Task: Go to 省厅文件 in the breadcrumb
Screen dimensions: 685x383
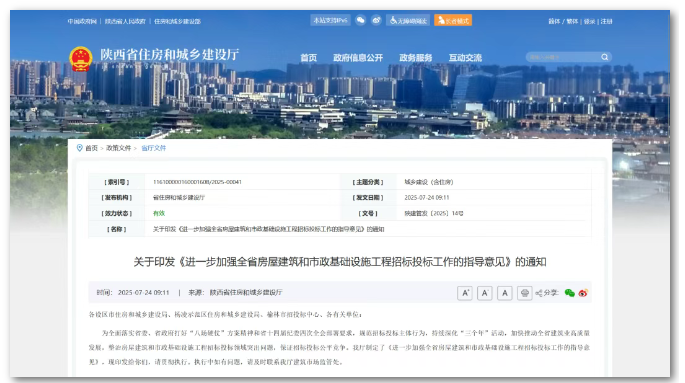Action: pyautogui.click(x=153, y=148)
